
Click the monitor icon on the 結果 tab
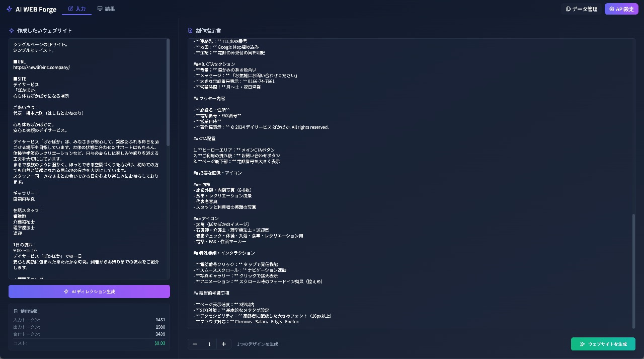pos(101,9)
